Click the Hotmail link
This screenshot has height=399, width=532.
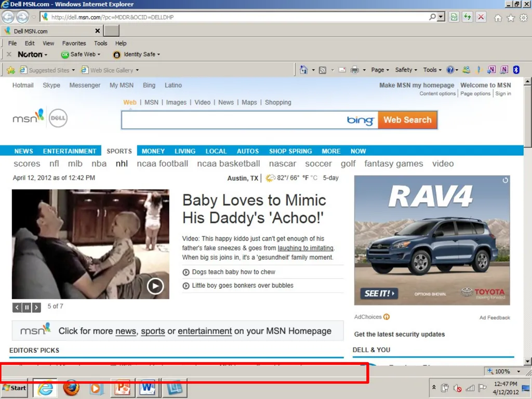coord(23,85)
